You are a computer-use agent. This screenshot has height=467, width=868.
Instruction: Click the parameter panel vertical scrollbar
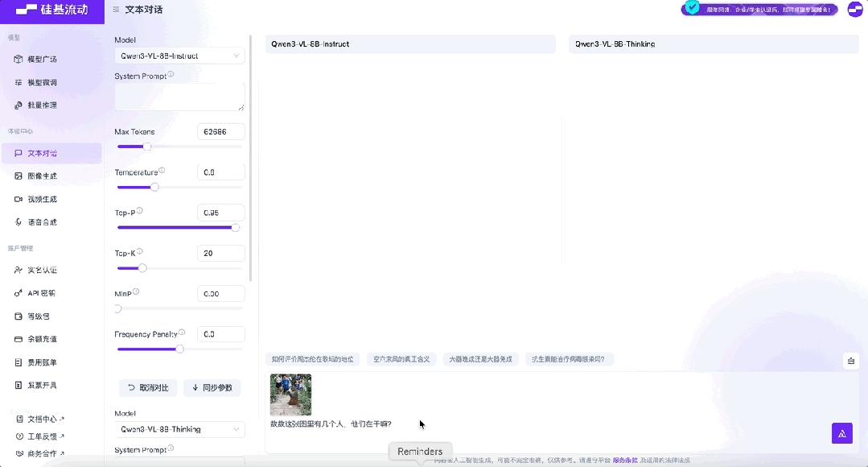[x=251, y=158]
